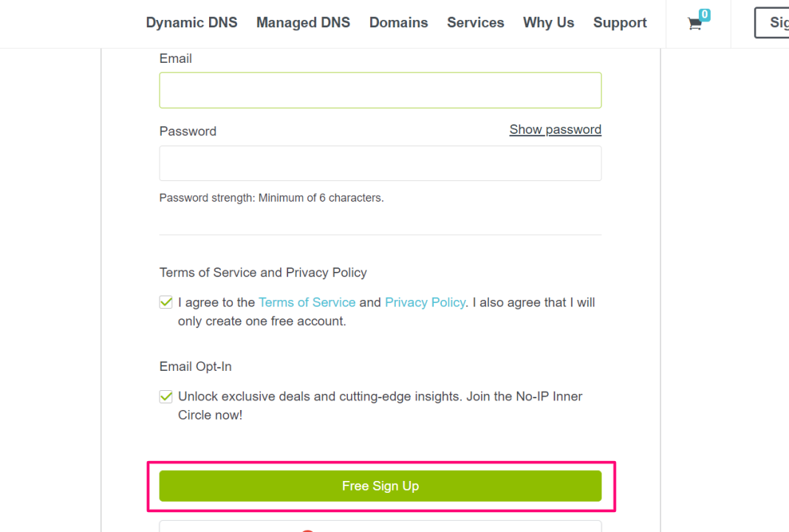Viewport: 789px width, 532px height.
Task: Focus the Email input field
Action: [380, 90]
